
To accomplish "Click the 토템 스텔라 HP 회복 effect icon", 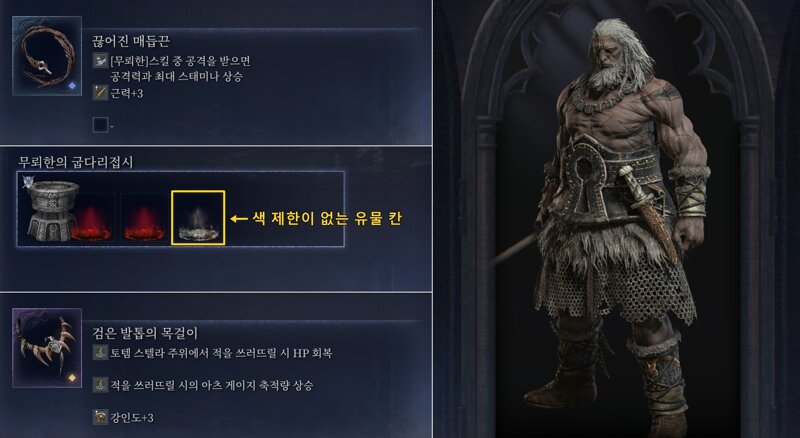I will pos(100,352).
